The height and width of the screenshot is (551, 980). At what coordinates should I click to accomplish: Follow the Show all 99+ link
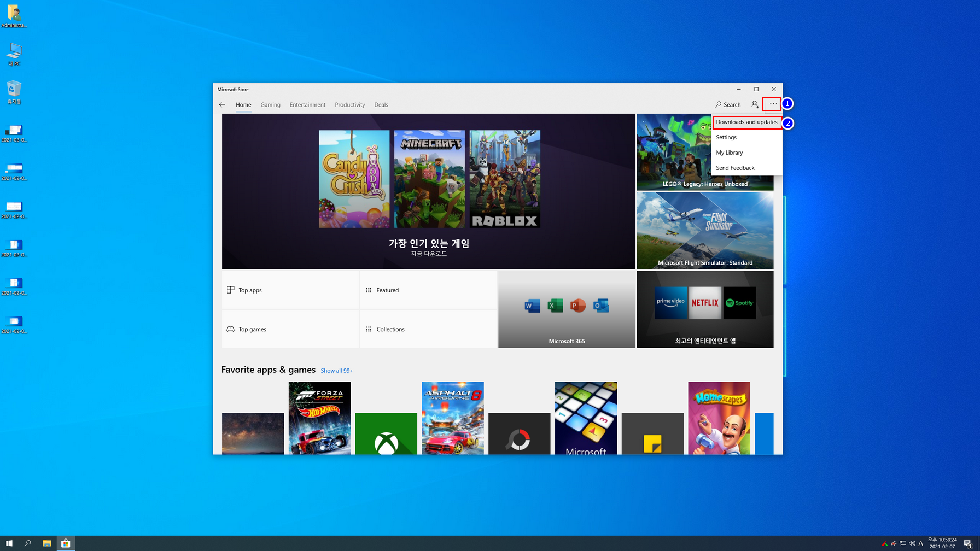pos(337,371)
